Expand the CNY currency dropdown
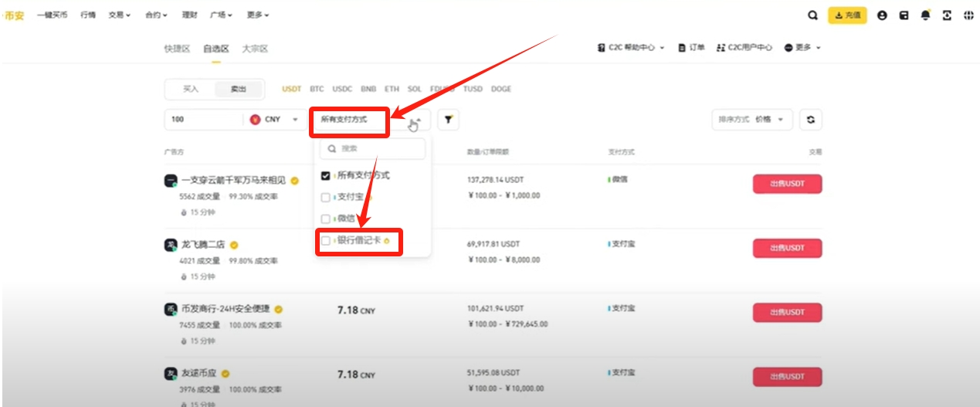Viewport: 980px width, 407px height. (274, 120)
